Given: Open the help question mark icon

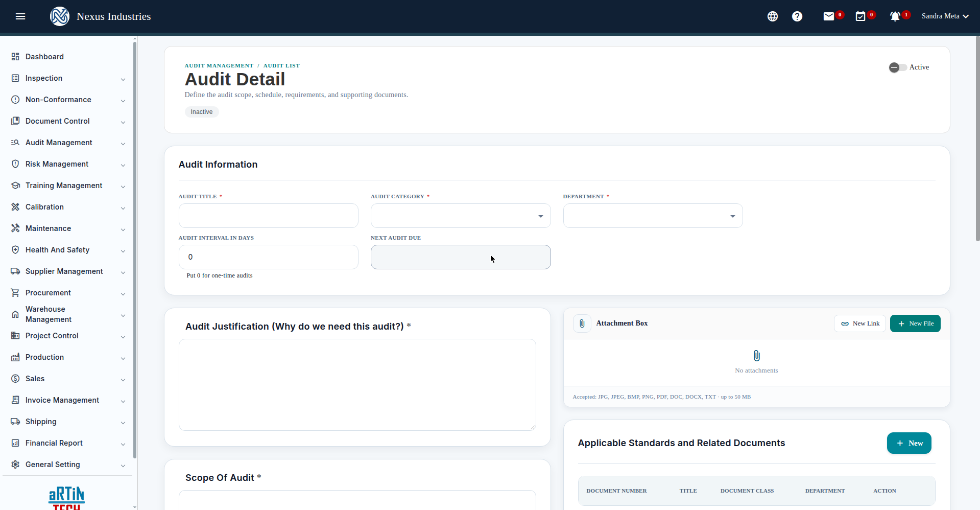Looking at the screenshot, I should (x=797, y=16).
